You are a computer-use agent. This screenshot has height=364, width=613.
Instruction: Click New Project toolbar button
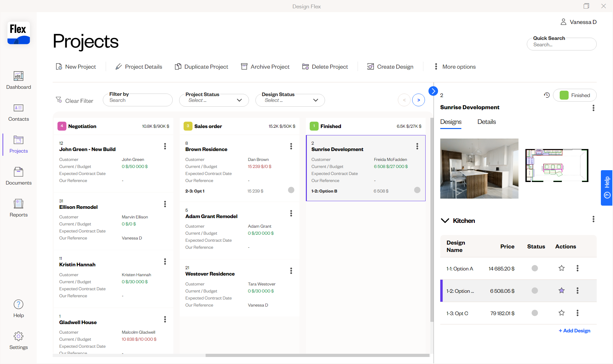(76, 67)
